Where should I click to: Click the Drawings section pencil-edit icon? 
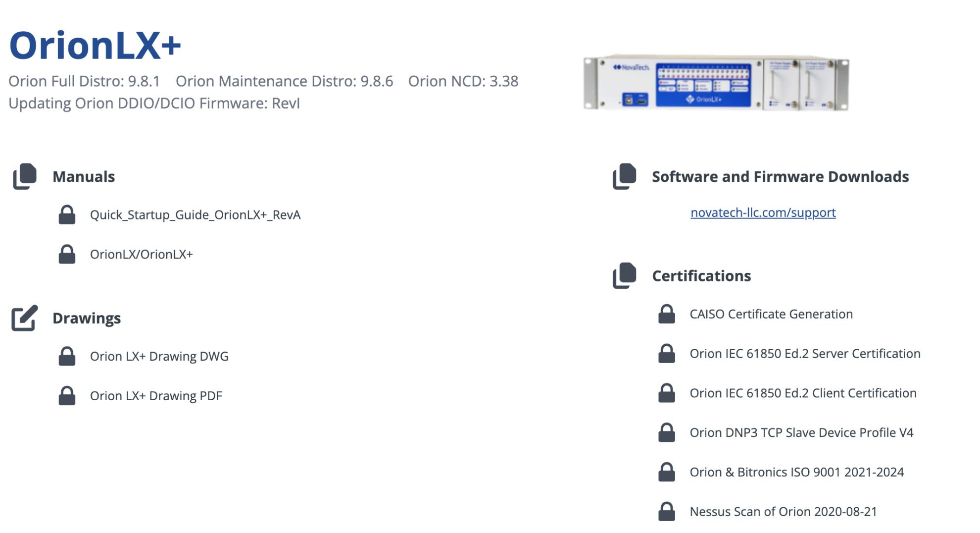tap(25, 318)
